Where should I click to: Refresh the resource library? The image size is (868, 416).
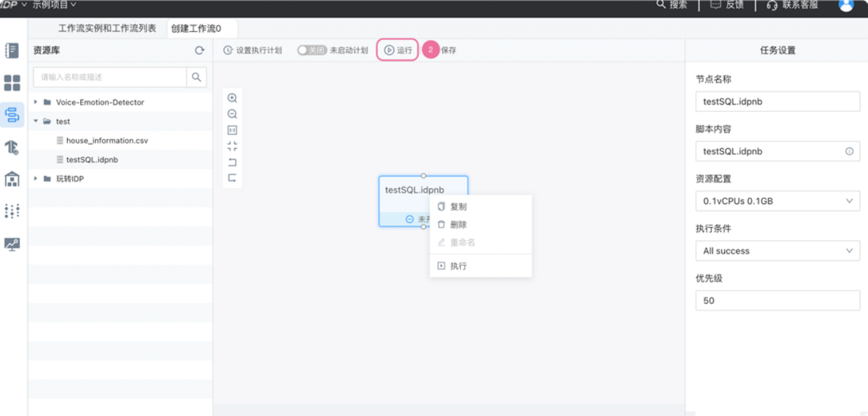pyautogui.click(x=199, y=50)
